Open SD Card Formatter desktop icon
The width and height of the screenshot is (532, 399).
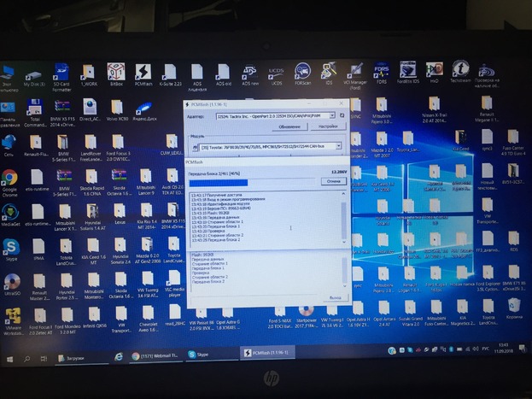pos(62,73)
